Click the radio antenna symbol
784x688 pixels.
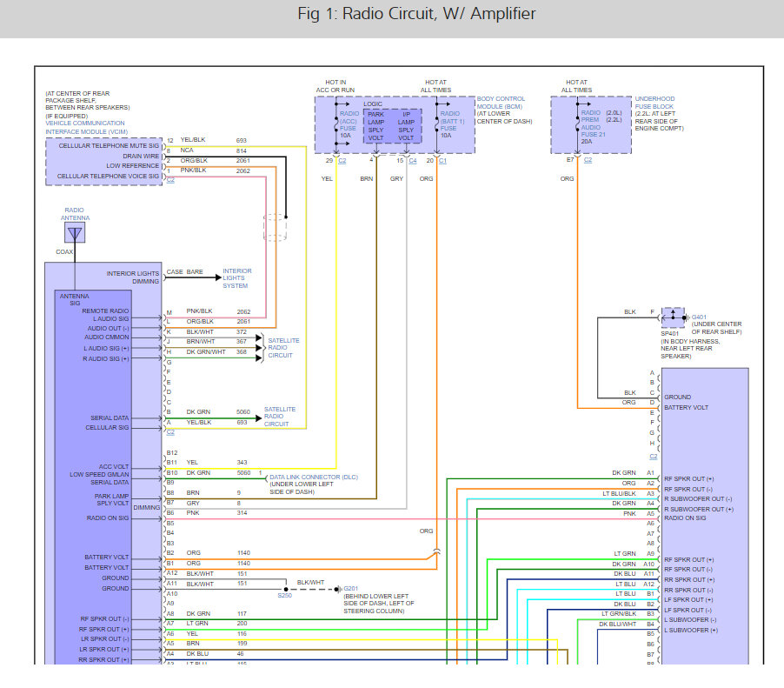pyautogui.click(x=75, y=233)
